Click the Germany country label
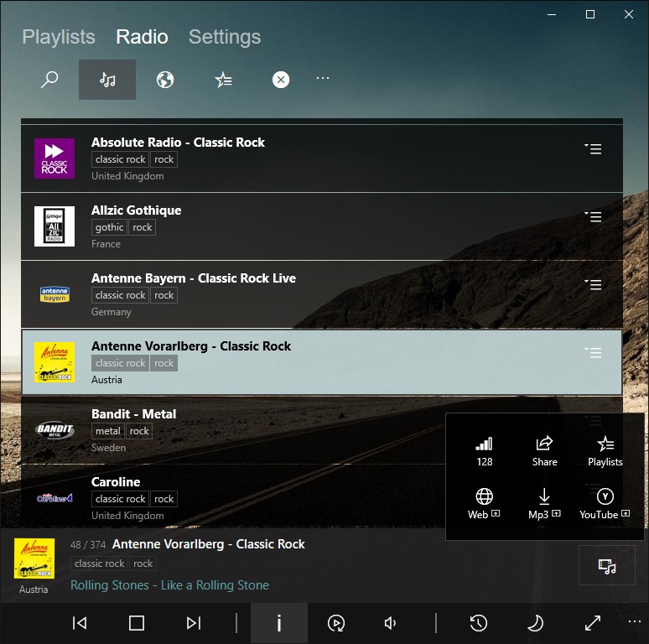Viewport: 649px width, 644px height. click(112, 312)
